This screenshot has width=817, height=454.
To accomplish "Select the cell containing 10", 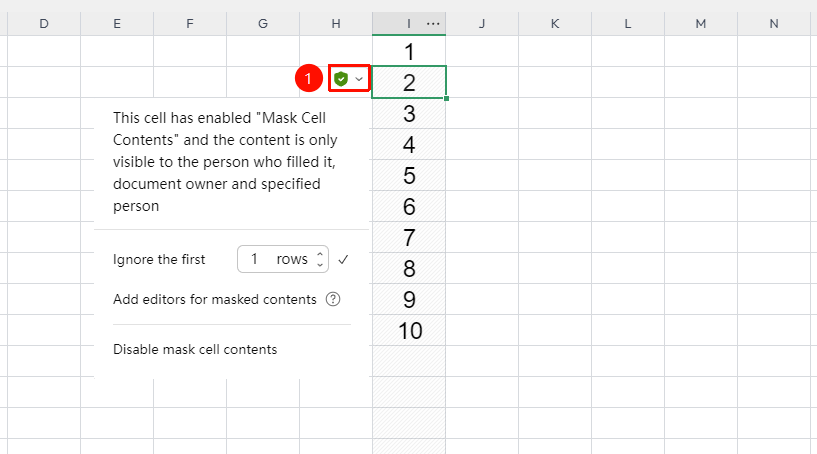I will 409,330.
